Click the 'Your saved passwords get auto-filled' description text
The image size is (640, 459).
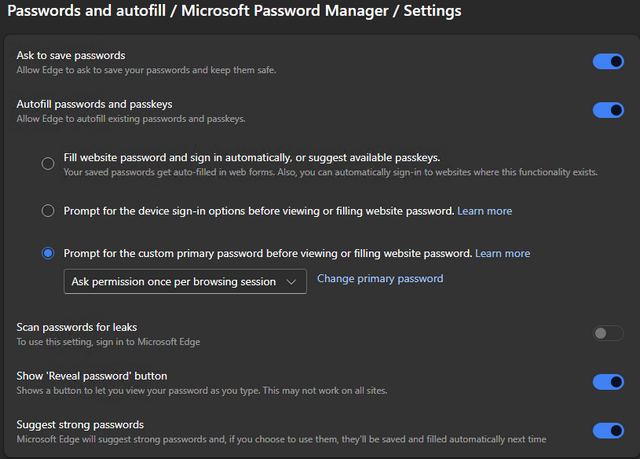[x=330, y=172]
